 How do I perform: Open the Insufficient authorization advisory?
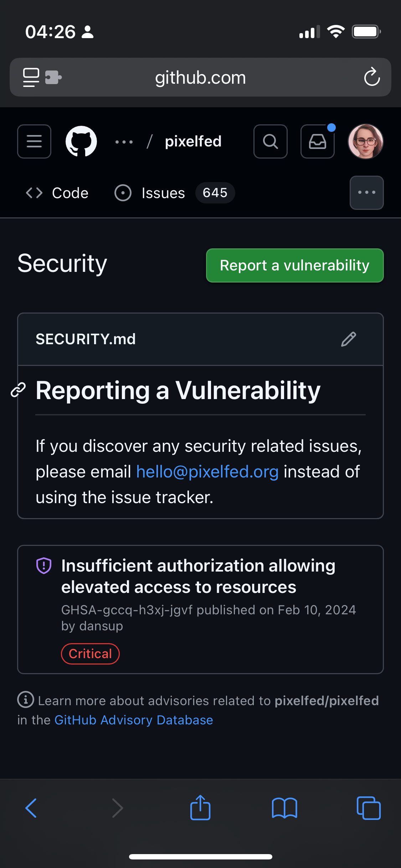[x=198, y=576]
